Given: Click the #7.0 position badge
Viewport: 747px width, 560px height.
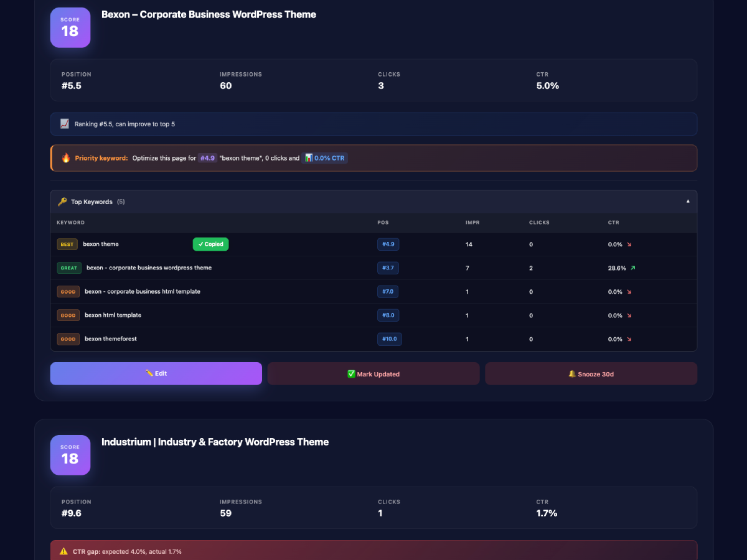Looking at the screenshot, I should tap(388, 292).
